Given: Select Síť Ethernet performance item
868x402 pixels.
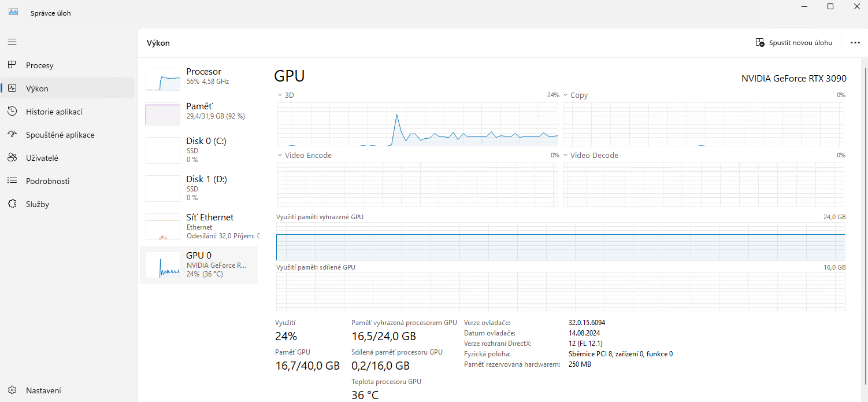Looking at the screenshot, I should [199, 226].
